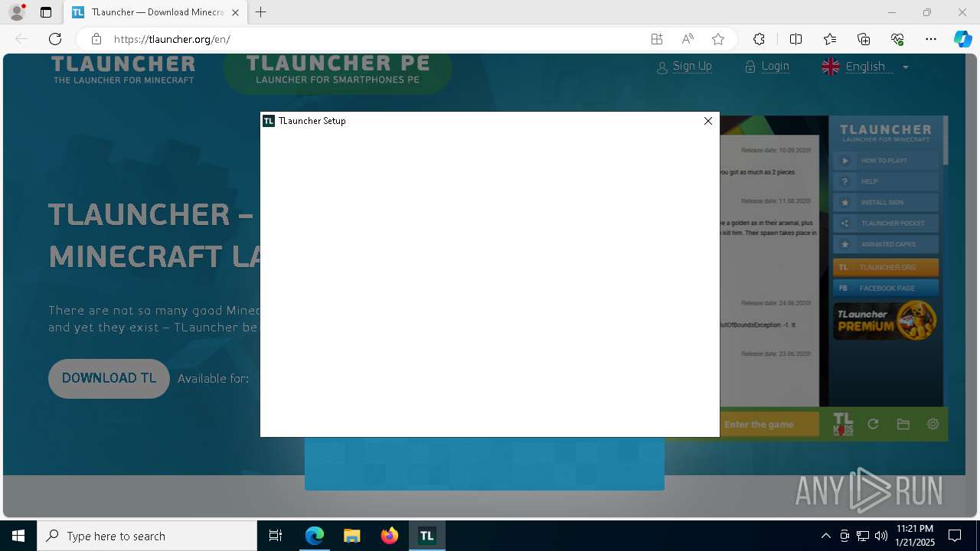Viewport: 980px width, 551px height.
Task: Open File Explorer from taskbar
Action: [x=351, y=536]
